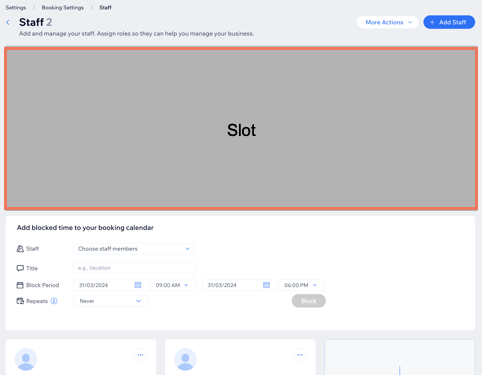Go to Booking Settings in the breadcrumb

pyautogui.click(x=63, y=7)
